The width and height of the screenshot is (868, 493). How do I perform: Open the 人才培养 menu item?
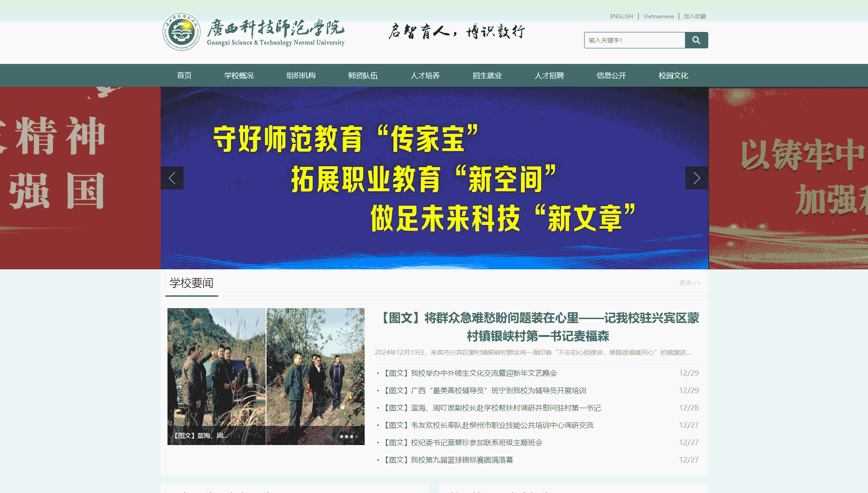pos(425,75)
